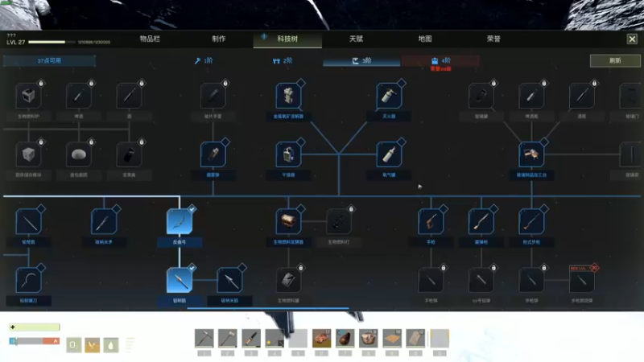Select the locked 步枪弹 rifle ammo node
Screen dimensions: 644x362
coord(531,280)
